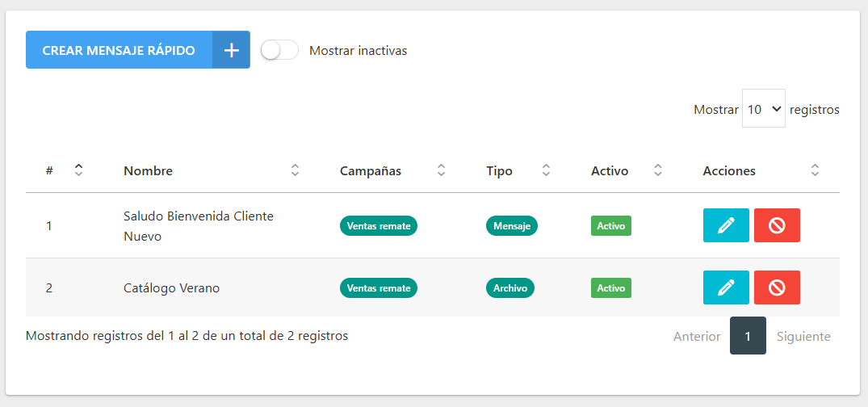868x407 pixels.
Task: Click the Archivo type badge
Action: coord(509,287)
